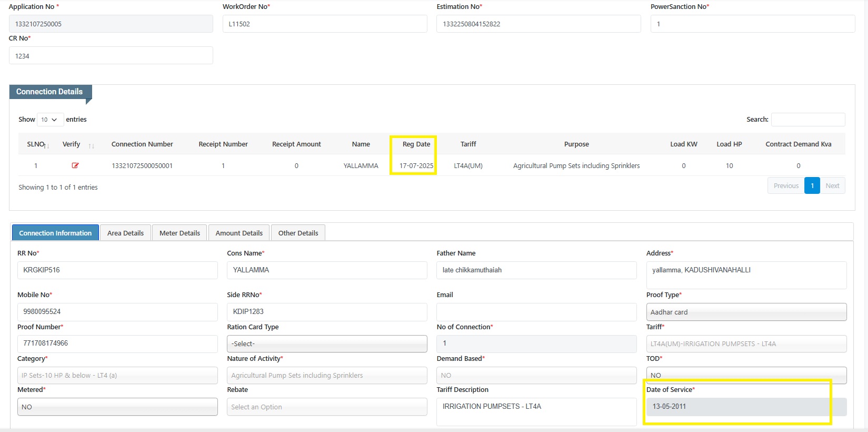The width and height of the screenshot is (868, 432).
Task: Expand the Ration Card Type dropdown
Action: pos(327,343)
